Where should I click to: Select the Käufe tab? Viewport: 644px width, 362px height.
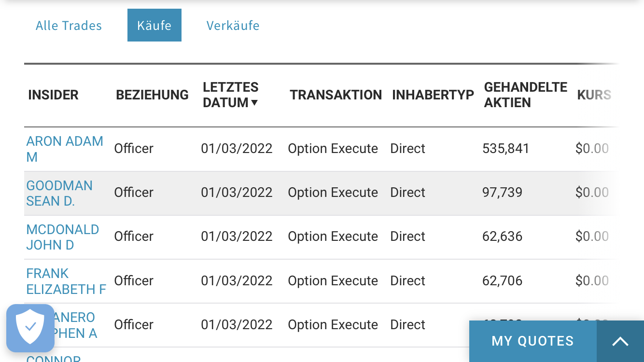pos(154,25)
